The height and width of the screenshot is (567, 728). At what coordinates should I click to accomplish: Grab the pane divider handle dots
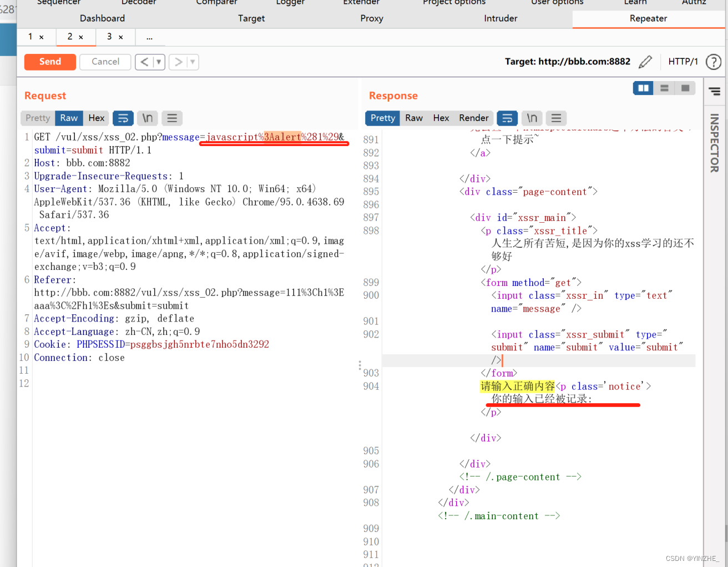tap(360, 365)
